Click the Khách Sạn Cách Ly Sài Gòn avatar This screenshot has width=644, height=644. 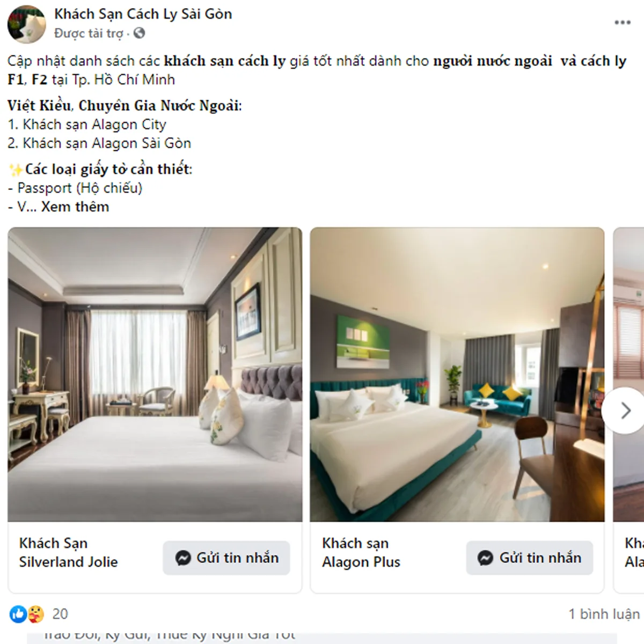26,24
